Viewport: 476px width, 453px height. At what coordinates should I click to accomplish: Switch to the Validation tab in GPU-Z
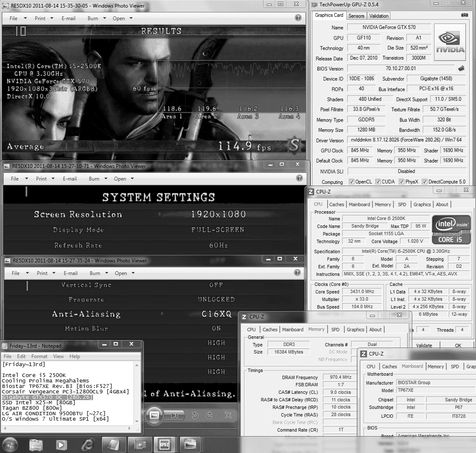click(379, 16)
